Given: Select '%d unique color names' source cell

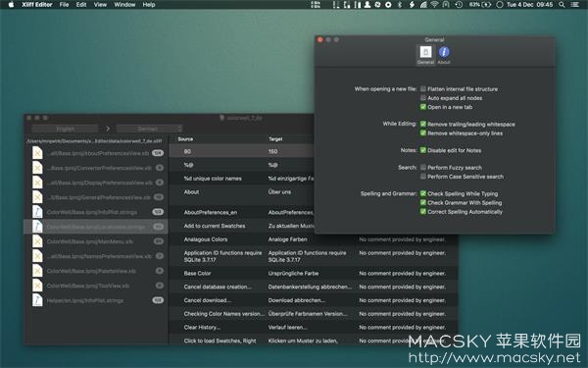Looking at the screenshot, I should click(x=213, y=179).
